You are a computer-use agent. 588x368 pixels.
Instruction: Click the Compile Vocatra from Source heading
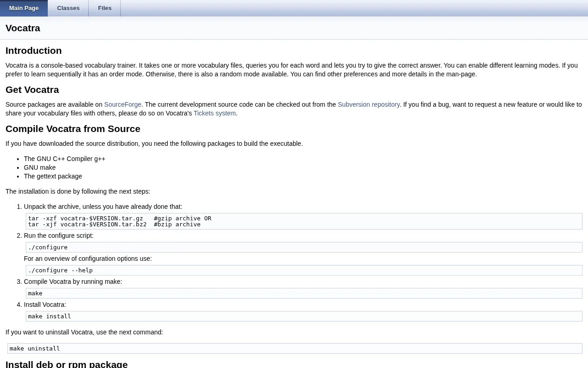tap(73, 129)
